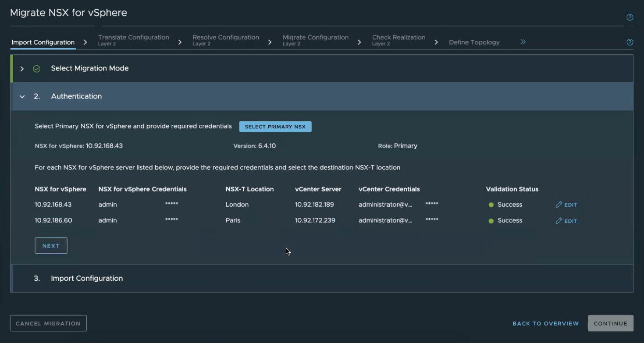
Task: Click administrator@v... in London row
Action: (385, 205)
